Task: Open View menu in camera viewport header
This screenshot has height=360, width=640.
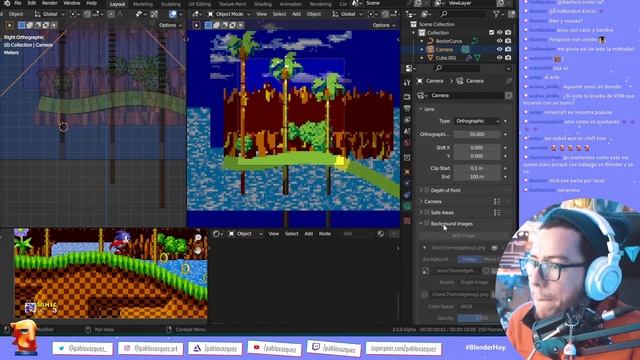Action: tap(261, 14)
